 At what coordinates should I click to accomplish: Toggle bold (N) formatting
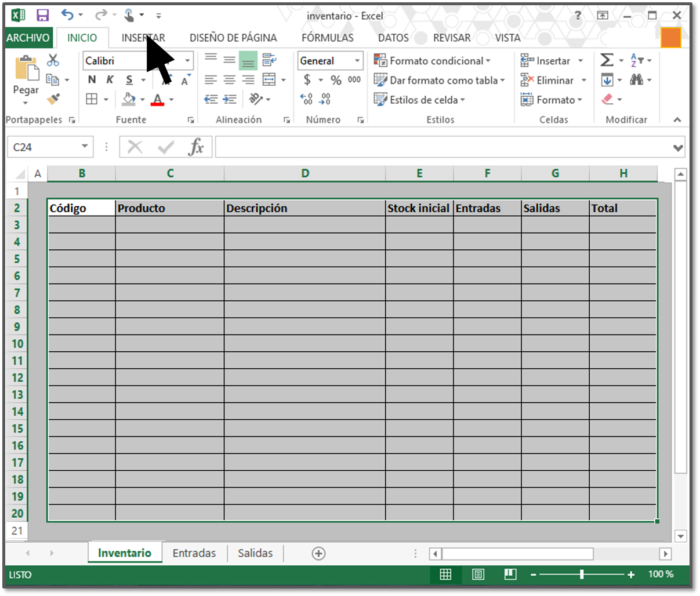click(91, 79)
